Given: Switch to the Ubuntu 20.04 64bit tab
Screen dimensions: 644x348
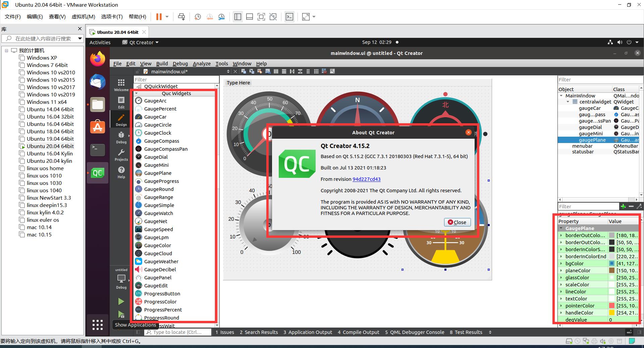Looking at the screenshot, I should 118,32.
